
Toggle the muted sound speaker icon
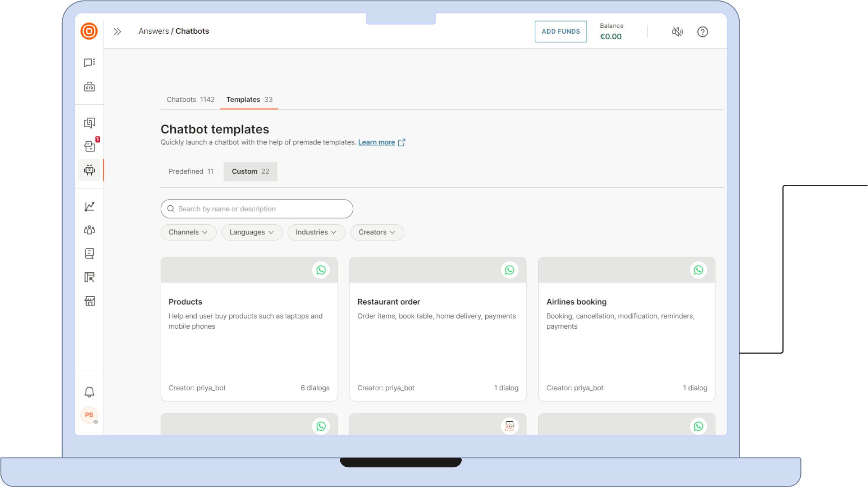click(x=677, y=32)
